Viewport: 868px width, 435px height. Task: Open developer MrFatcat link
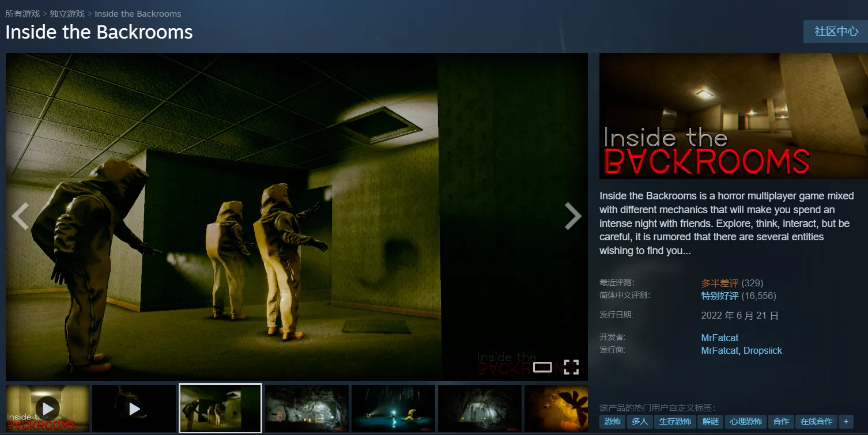click(719, 338)
